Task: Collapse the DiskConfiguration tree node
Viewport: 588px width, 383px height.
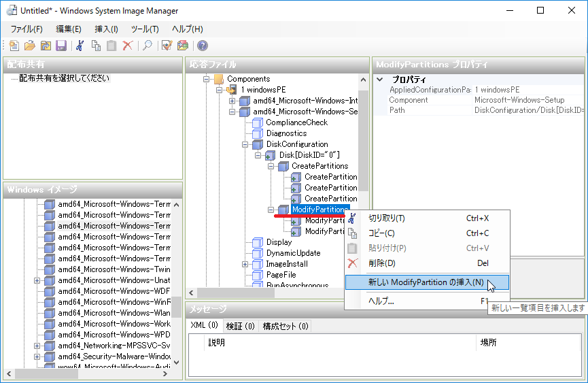Action: click(245, 144)
